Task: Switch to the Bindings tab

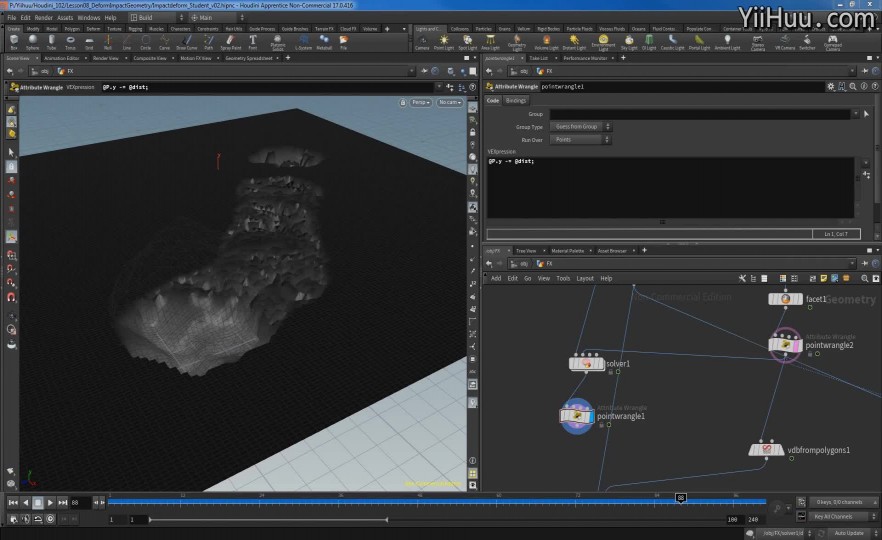Action: point(516,101)
